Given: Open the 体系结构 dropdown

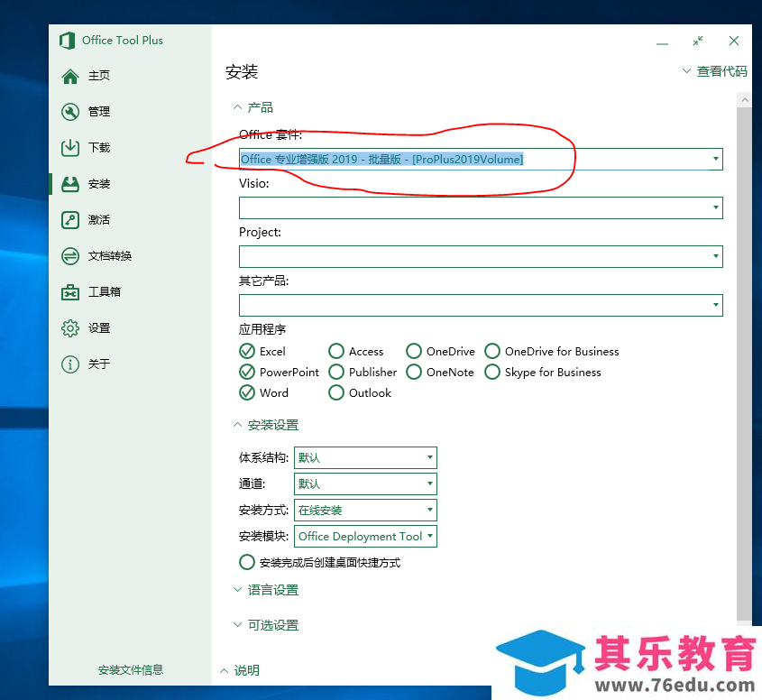Looking at the screenshot, I should pos(365,457).
